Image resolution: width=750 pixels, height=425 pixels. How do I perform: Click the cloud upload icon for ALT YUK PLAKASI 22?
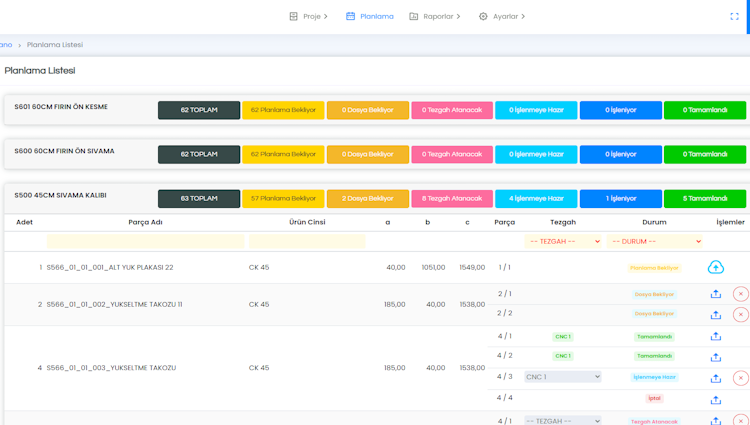pyautogui.click(x=716, y=267)
